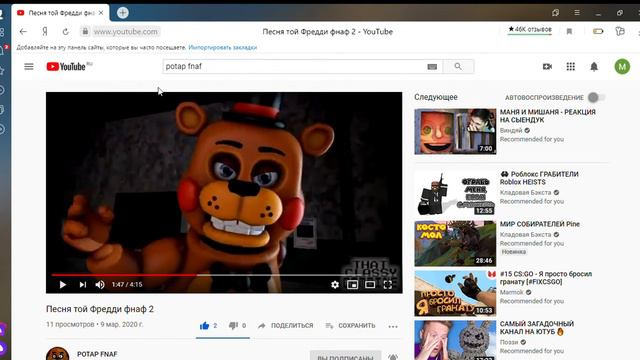
Task: Enable theater mode
Action: (370, 284)
